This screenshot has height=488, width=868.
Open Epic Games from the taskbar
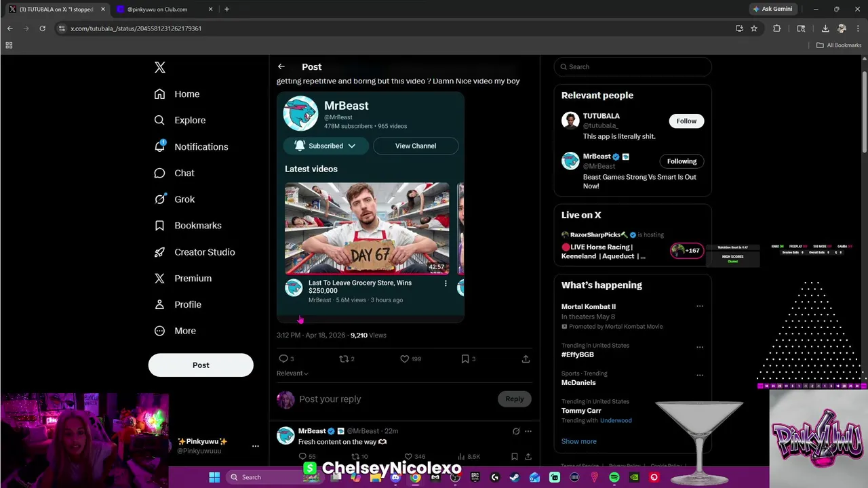point(475,477)
